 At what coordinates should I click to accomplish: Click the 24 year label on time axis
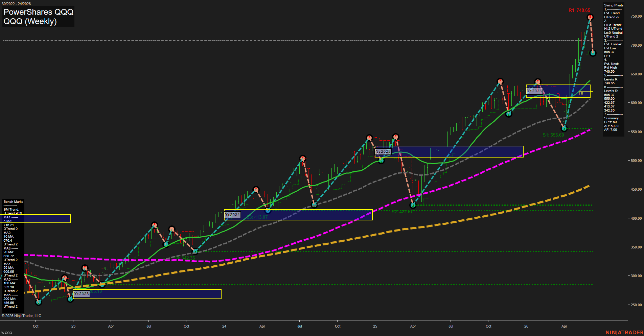[224, 326]
